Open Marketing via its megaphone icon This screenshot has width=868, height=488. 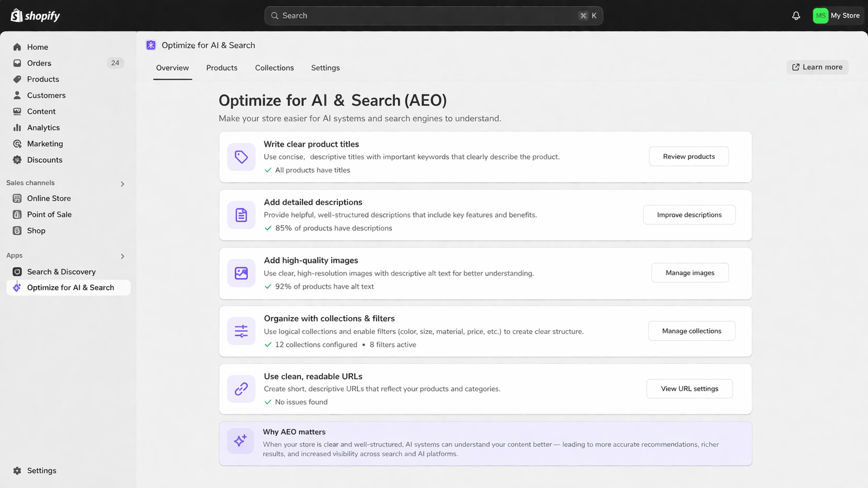pyautogui.click(x=17, y=143)
